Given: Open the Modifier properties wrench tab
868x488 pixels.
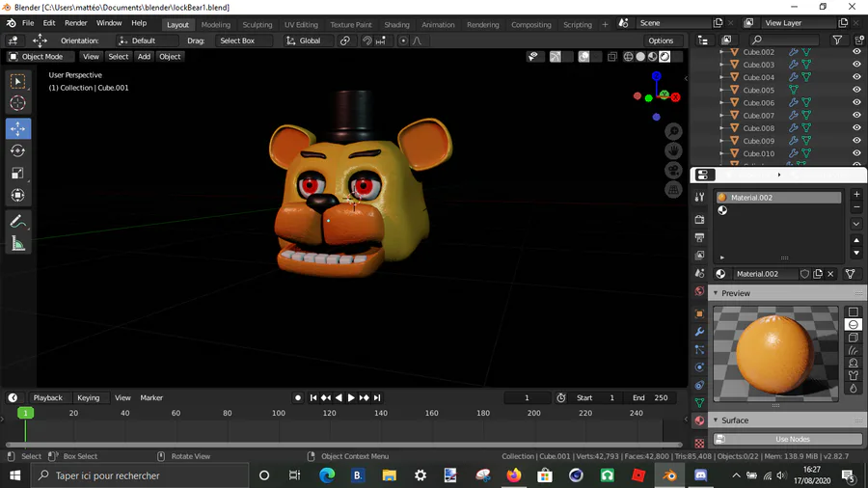Looking at the screenshot, I should [700, 332].
